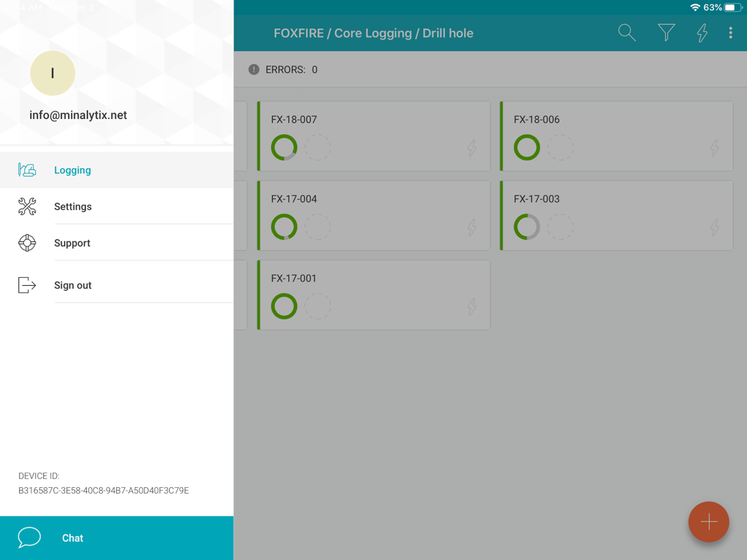Image resolution: width=747 pixels, height=560 pixels.
Task: Click the Support lifesaver icon
Action: coord(27,243)
